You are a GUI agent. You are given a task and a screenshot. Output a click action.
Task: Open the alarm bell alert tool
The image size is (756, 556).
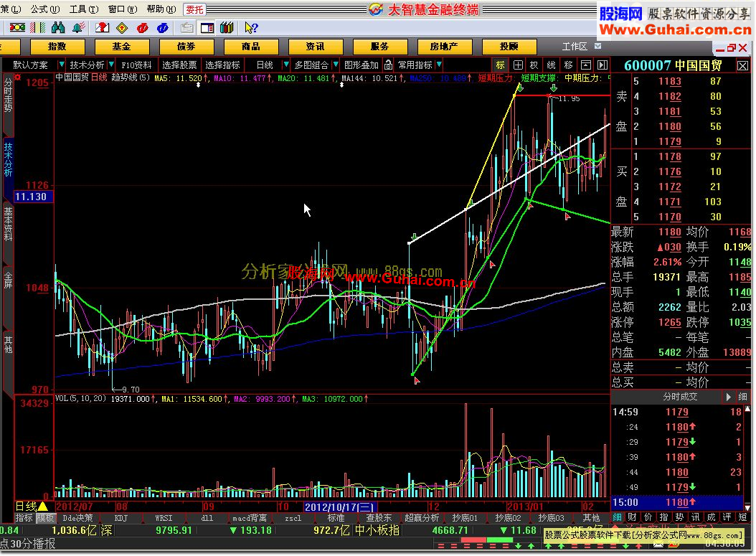[78, 28]
